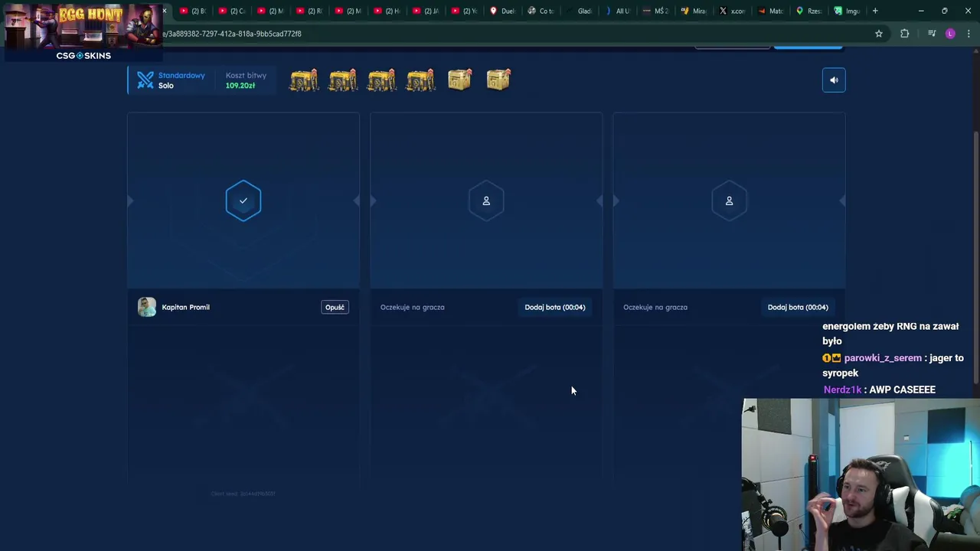980x551 pixels.
Task: Switch to the "(2) BC" YouTube tab
Action: (194, 11)
